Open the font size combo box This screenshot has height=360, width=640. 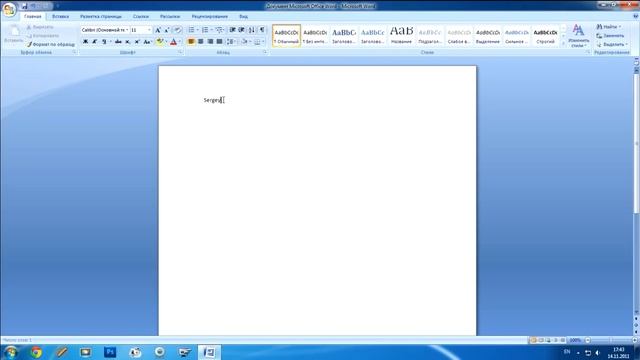pyautogui.click(x=141, y=30)
